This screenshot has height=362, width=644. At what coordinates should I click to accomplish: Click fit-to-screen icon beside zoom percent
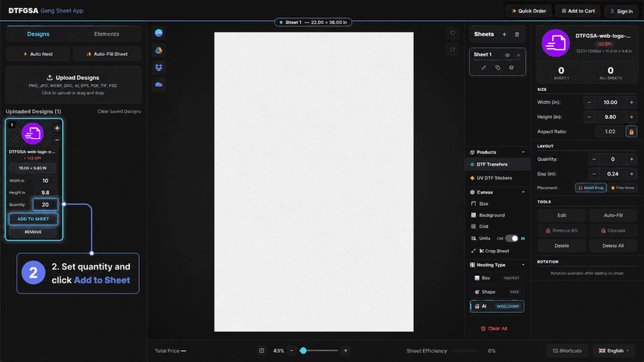click(x=261, y=350)
